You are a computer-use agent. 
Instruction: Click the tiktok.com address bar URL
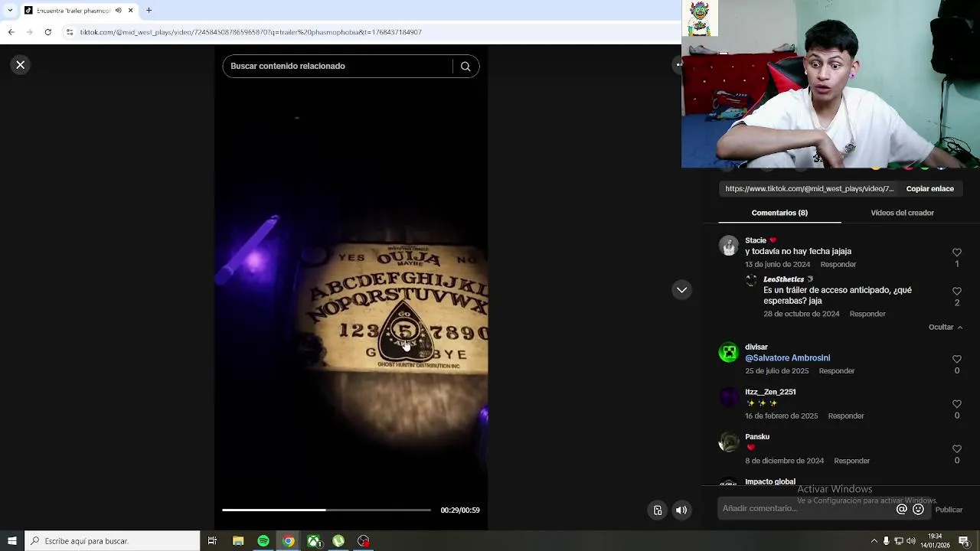pyautogui.click(x=251, y=32)
